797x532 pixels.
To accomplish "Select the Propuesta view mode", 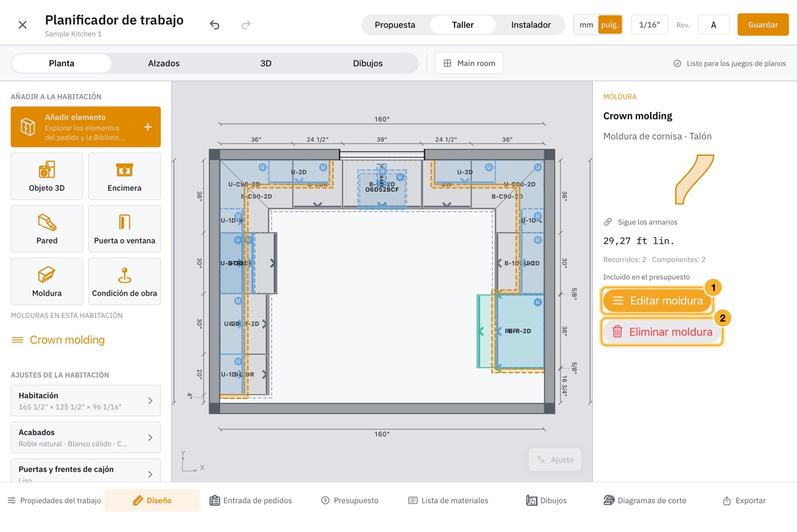I will (395, 25).
